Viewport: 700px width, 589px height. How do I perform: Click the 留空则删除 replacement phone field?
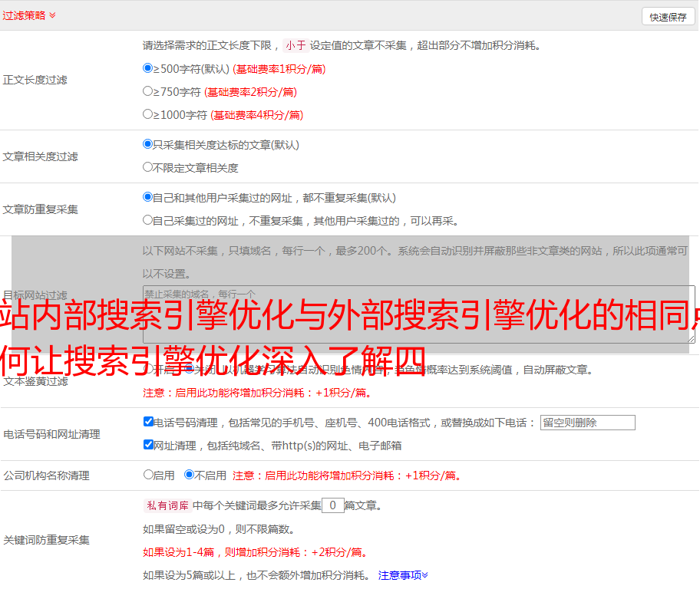click(587, 423)
